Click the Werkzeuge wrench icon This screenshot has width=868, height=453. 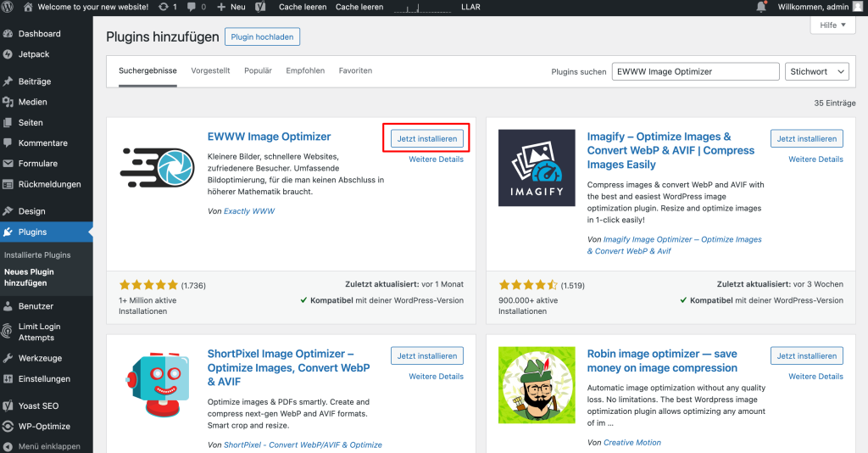(x=8, y=358)
